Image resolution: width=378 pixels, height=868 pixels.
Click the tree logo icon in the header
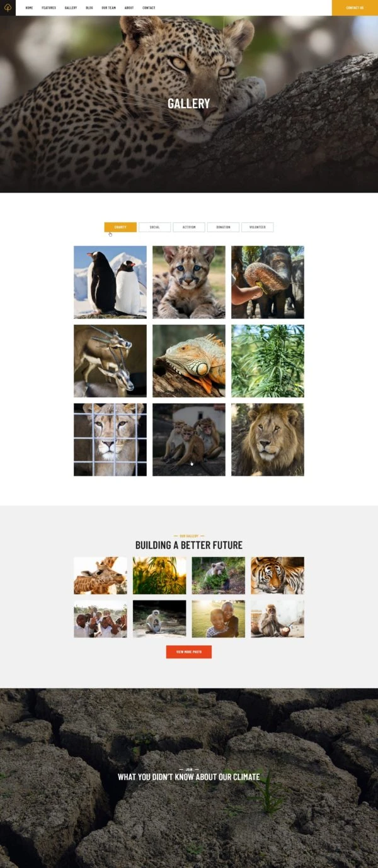click(8, 8)
